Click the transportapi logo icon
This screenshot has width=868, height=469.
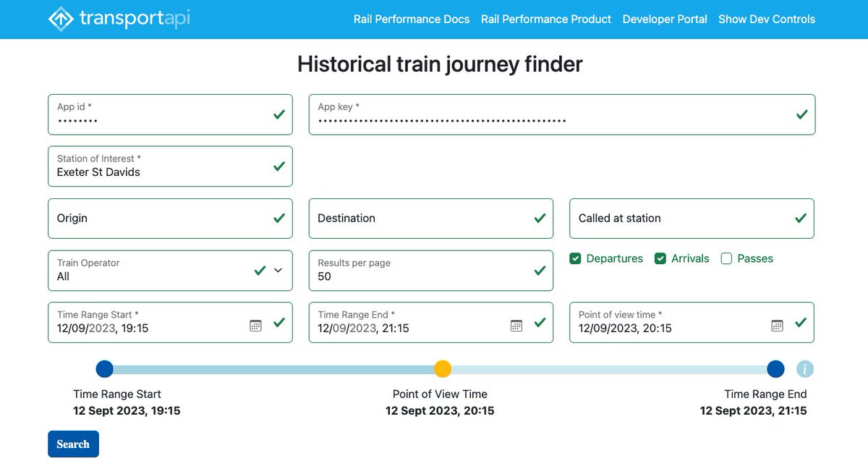point(61,20)
